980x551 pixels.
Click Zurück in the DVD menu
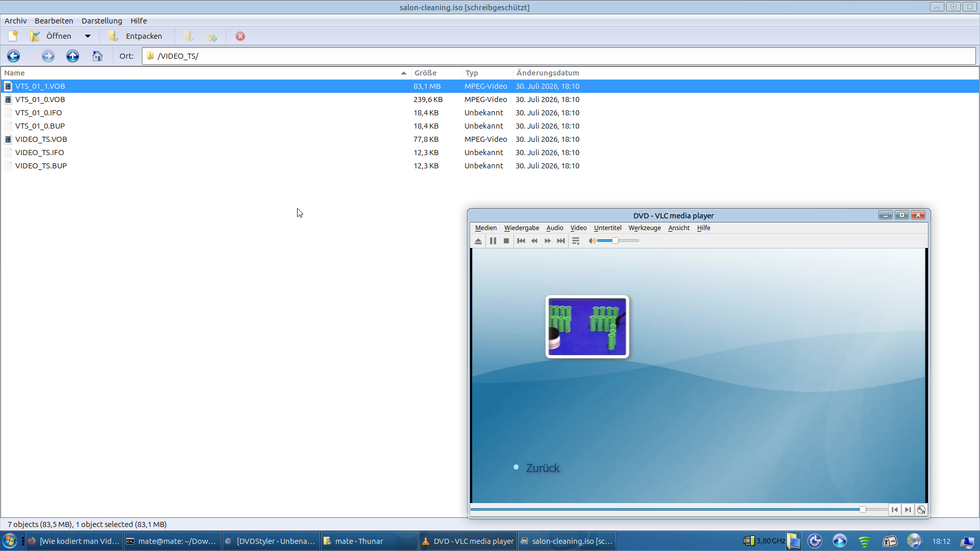point(543,468)
